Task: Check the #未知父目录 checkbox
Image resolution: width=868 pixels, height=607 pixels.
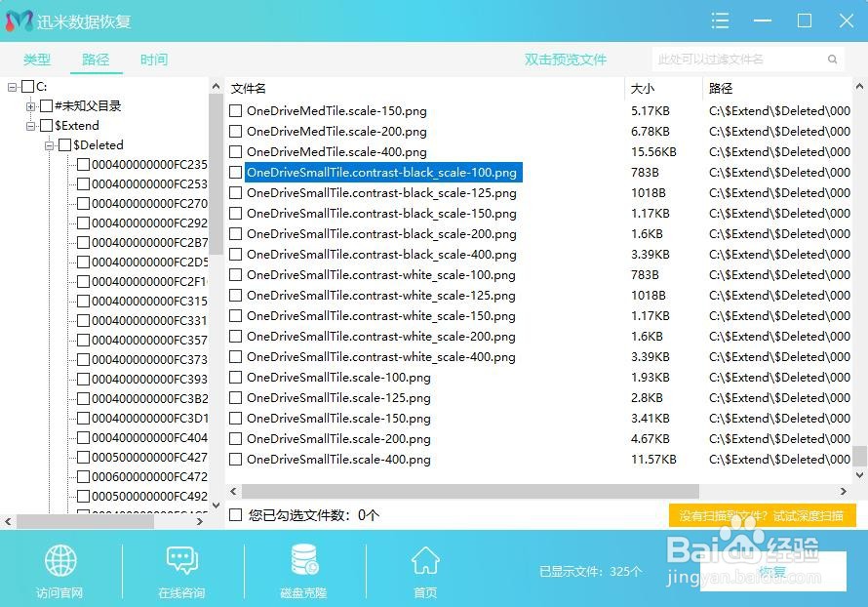Action: (47, 105)
